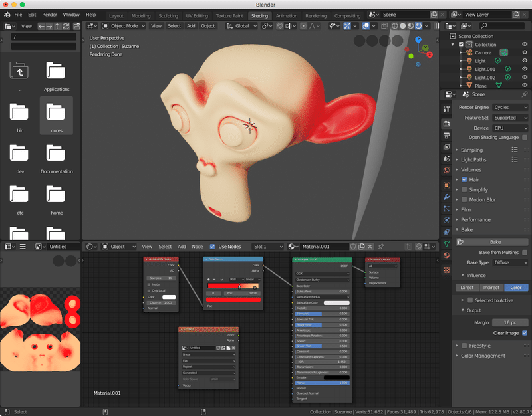
Task: Refresh the file browser list
Action: pyautogui.click(x=66, y=26)
